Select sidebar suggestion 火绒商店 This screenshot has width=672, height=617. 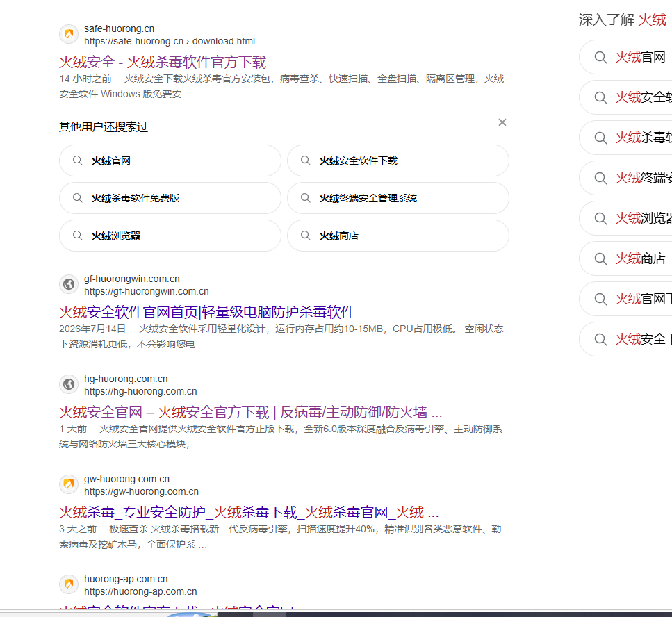(625, 258)
